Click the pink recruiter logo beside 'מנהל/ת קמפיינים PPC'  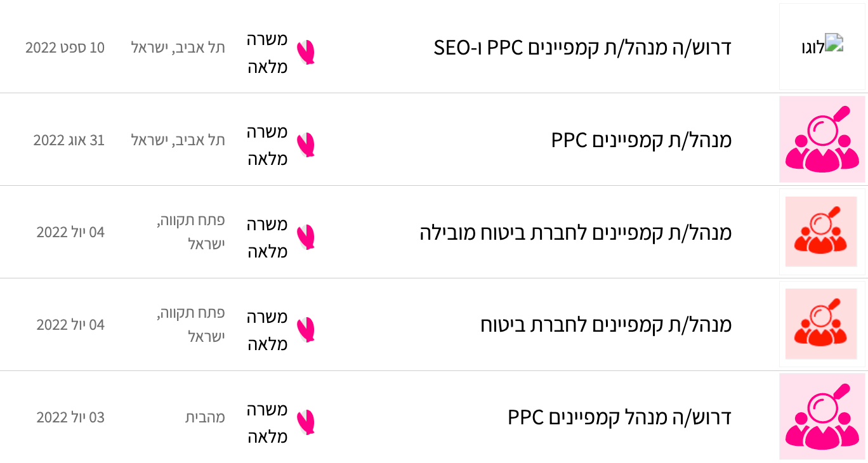pos(822,140)
